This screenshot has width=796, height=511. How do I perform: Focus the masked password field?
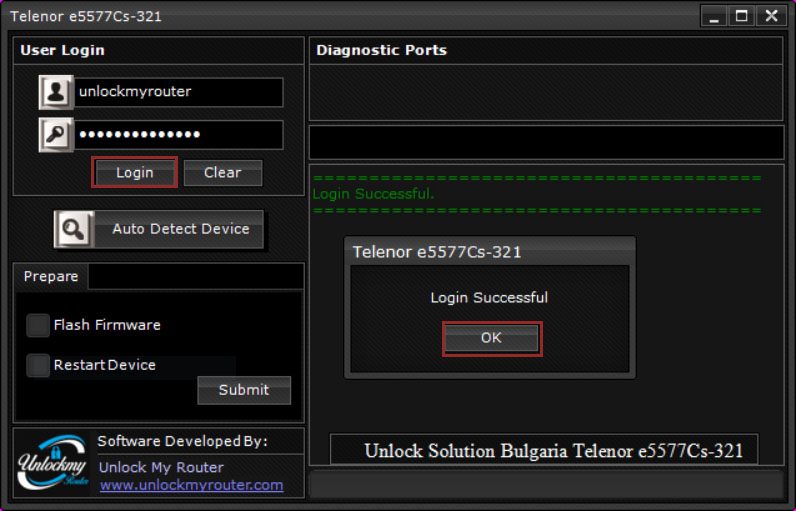(x=179, y=135)
